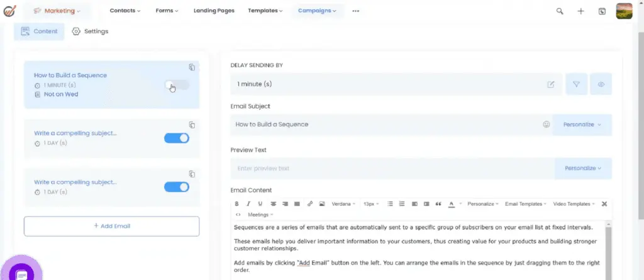Image resolution: width=644 pixels, height=280 pixels.
Task: Show more navigation items ellipsis
Action: (x=356, y=11)
